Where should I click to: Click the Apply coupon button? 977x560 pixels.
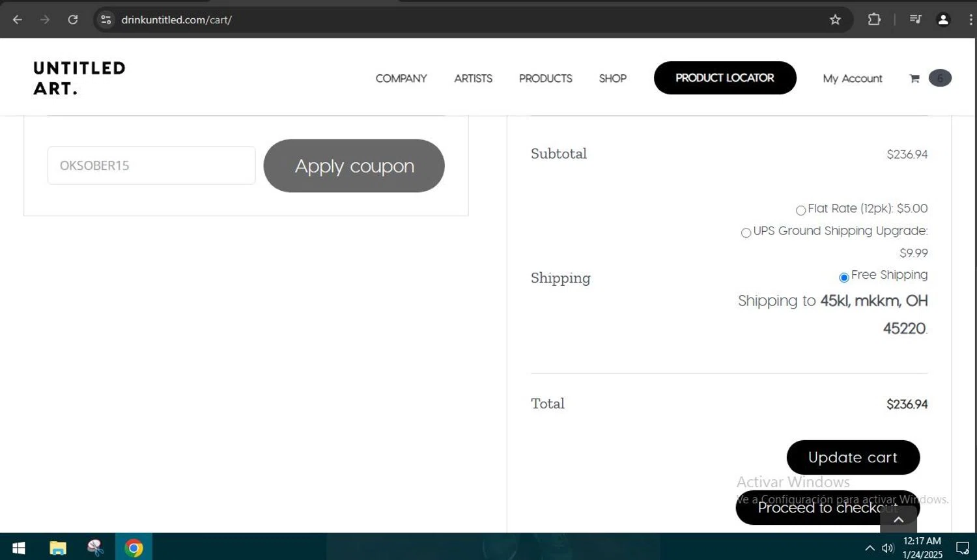tap(354, 165)
